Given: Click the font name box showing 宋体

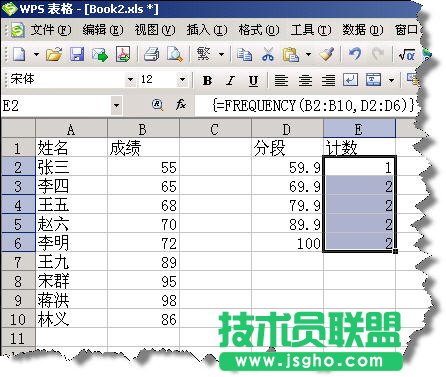Looking at the screenshot, I should click(x=67, y=80).
